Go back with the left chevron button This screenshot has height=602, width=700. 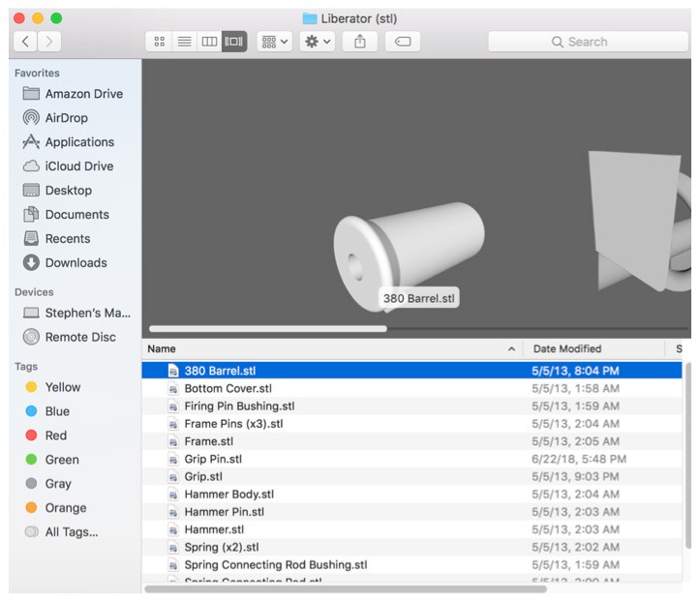(25, 42)
